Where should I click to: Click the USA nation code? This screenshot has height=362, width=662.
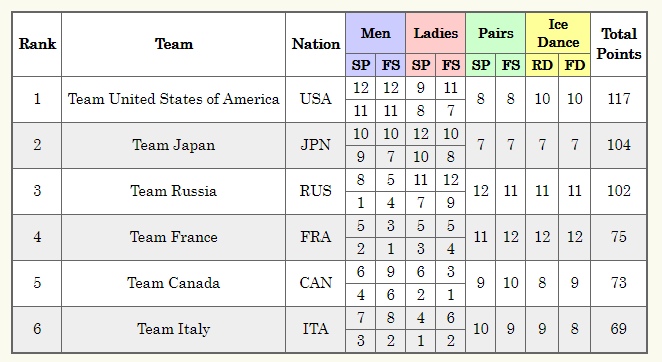tap(315, 100)
